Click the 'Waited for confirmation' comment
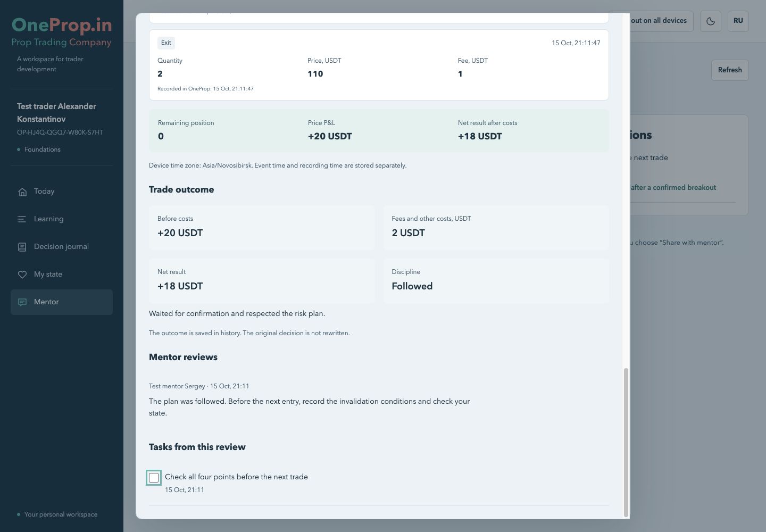The width and height of the screenshot is (766, 532). [237, 314]
